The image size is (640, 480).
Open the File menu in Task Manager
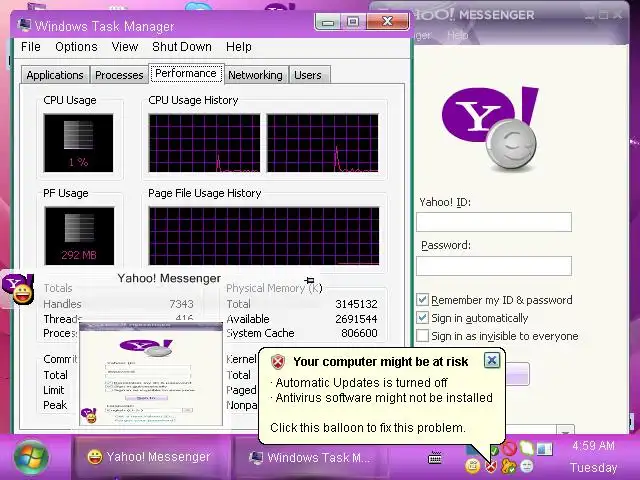point(31,47)
